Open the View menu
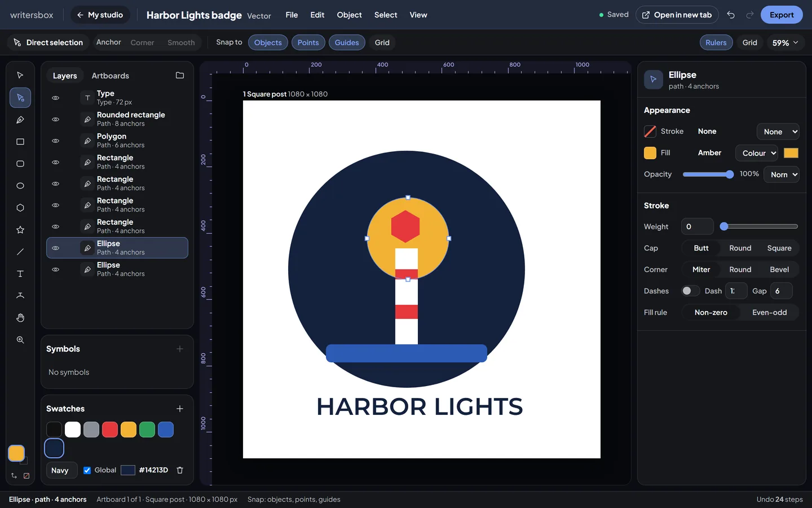This screenshot has width=812, height=508. tap(418, 15)
